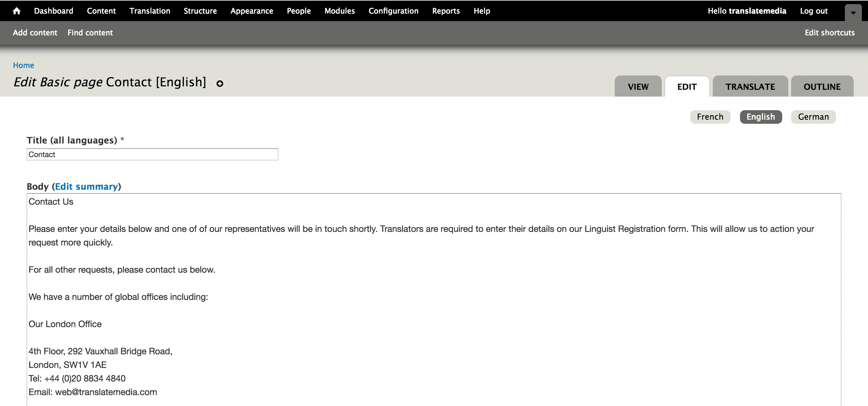Toggle the shortcut drawer arrow in toolbar
Image resolution: width=868 pixels, height=406 pixels.
853,13
